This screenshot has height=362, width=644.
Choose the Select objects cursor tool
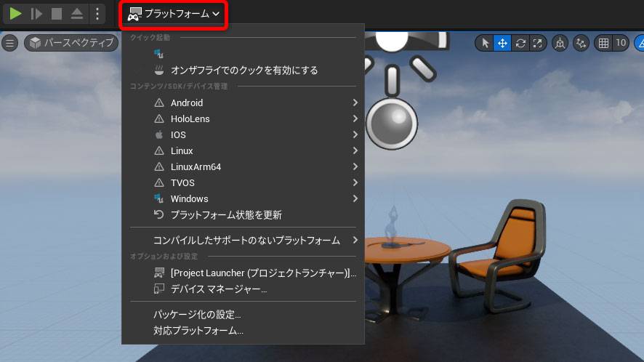coord(485,43)
